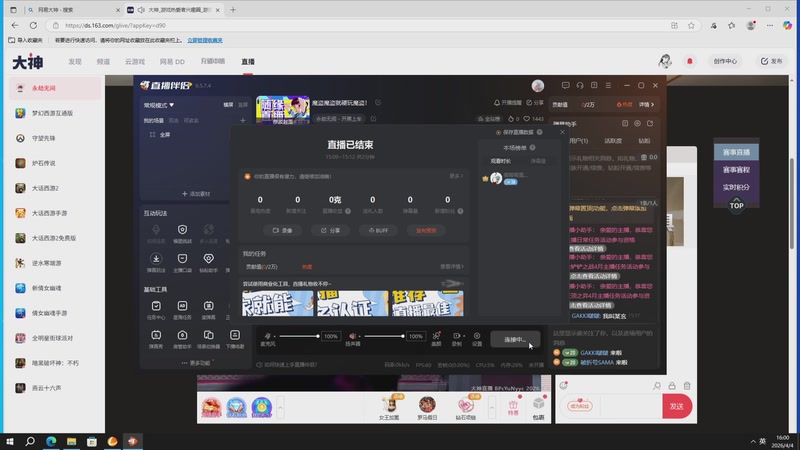Image resolution: width=800 pixels, height=450 pixels.
Task: Switch to the 直播 tab on 大神 site
Action: [x=248, y=61]
